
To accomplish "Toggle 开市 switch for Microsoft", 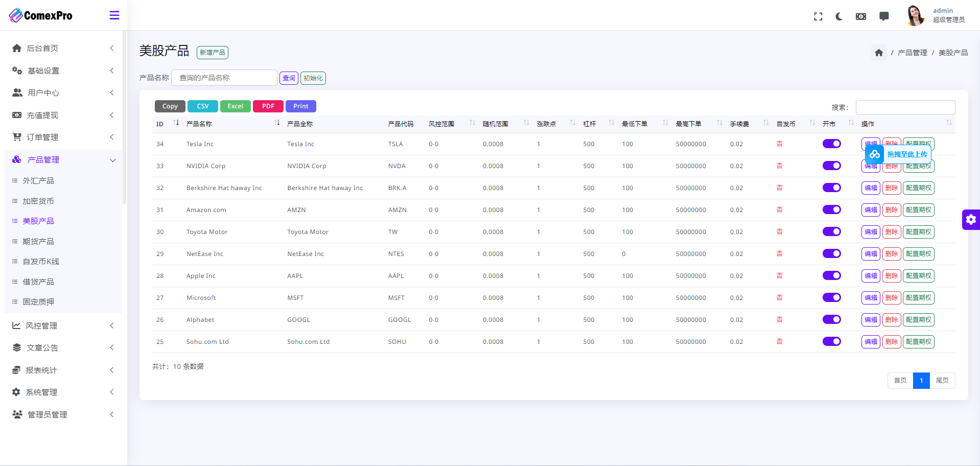I will pyautogui.click(x=832, y=297).
